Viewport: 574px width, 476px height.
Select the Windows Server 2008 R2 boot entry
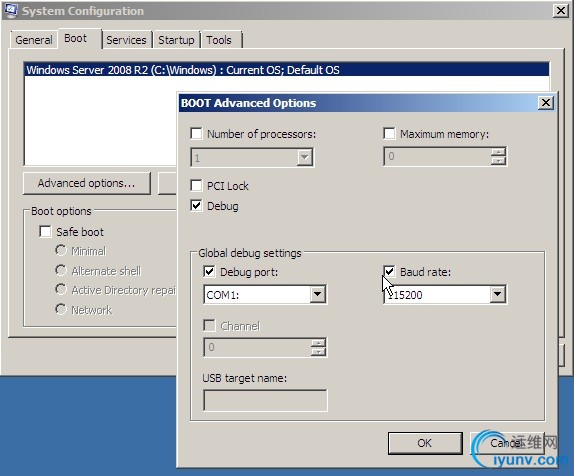[287, 70]
